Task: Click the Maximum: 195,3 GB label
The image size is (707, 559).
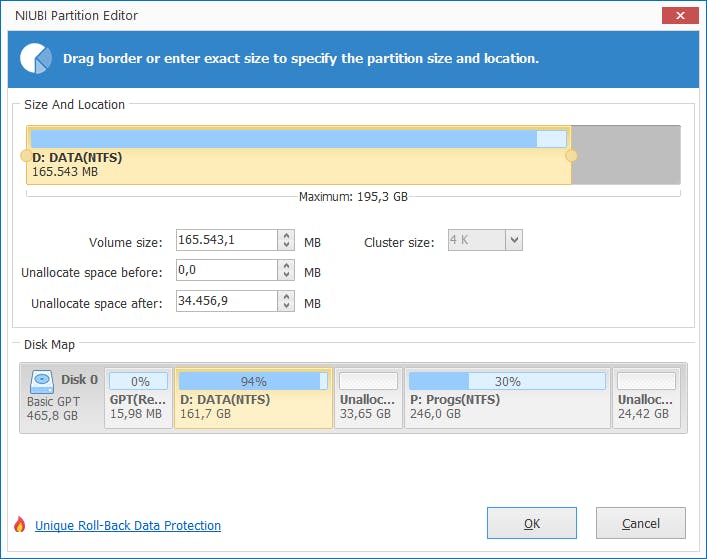Action: point(353,197)
